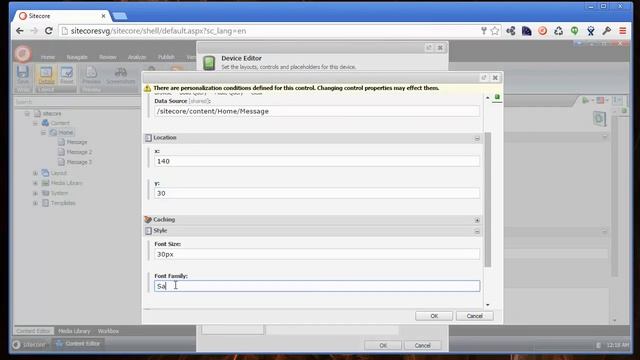
Task: Click the Sitecore taskbar start button
Action: (29, 344)
